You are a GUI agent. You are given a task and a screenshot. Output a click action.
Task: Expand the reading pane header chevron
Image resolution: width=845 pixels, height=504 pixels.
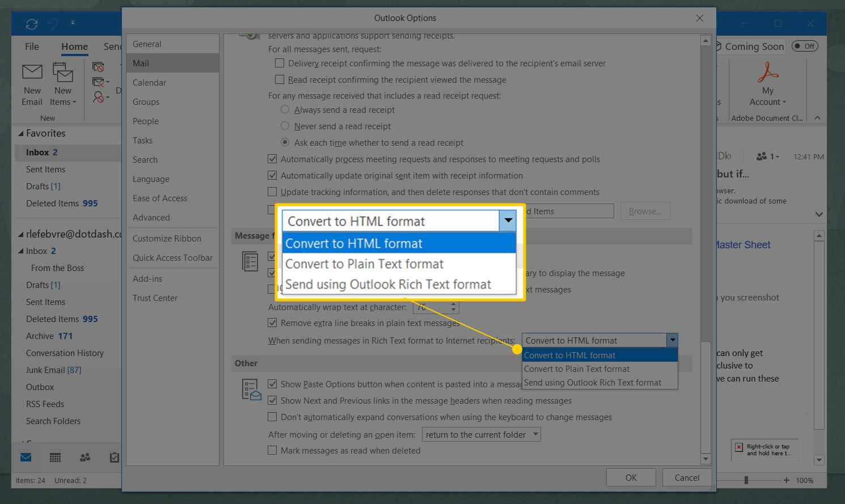pyautogui.click(x=819, y=214)
